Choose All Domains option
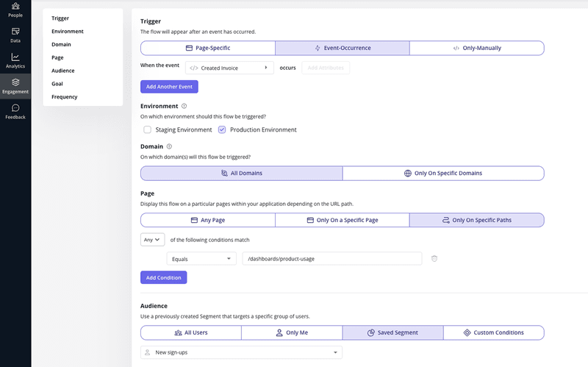Screen dimensions: 588x367 (242, 174)
